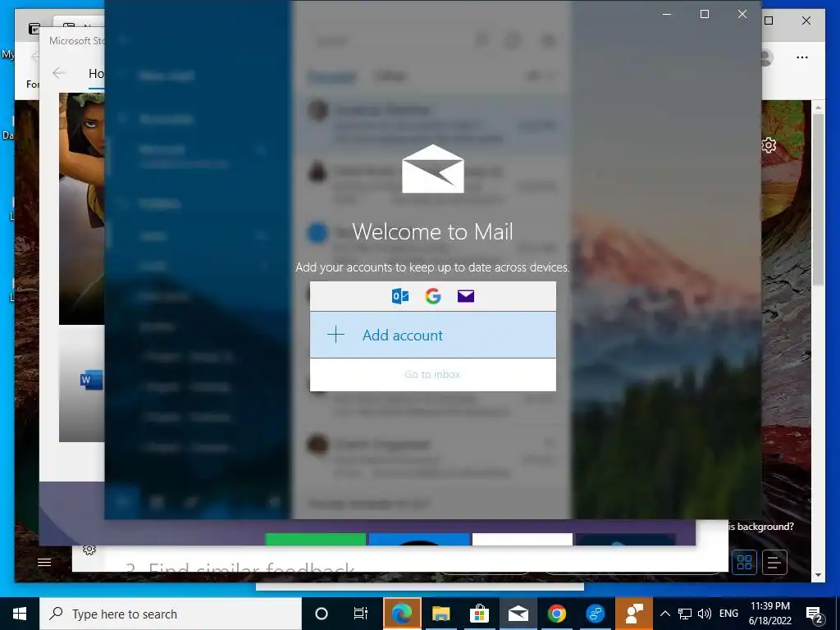The height and width of the screenshot is (630, 840).
Task: Open Microsoft Edge from the taskbar
Action: [x=402, y=614]
